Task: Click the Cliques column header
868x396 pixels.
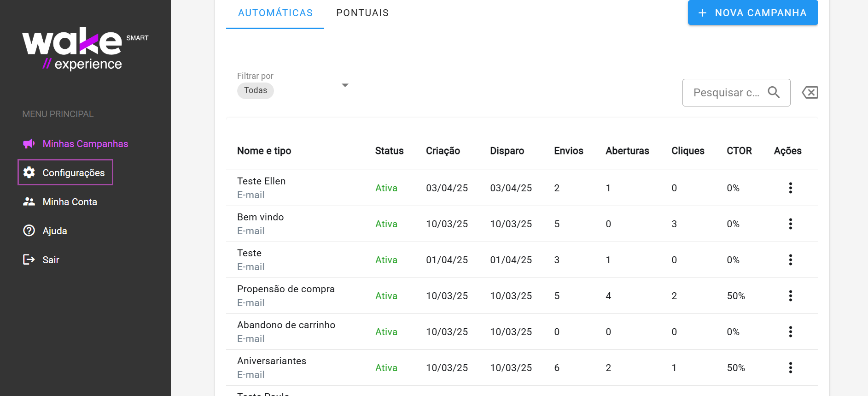Action: (688, 151)
